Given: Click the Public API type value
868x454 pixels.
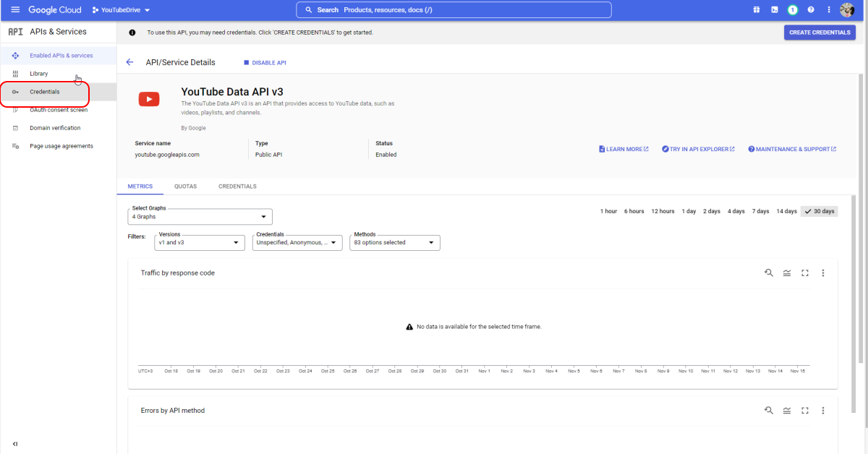Looking at the screenshot, I should [x=268, y=155].
